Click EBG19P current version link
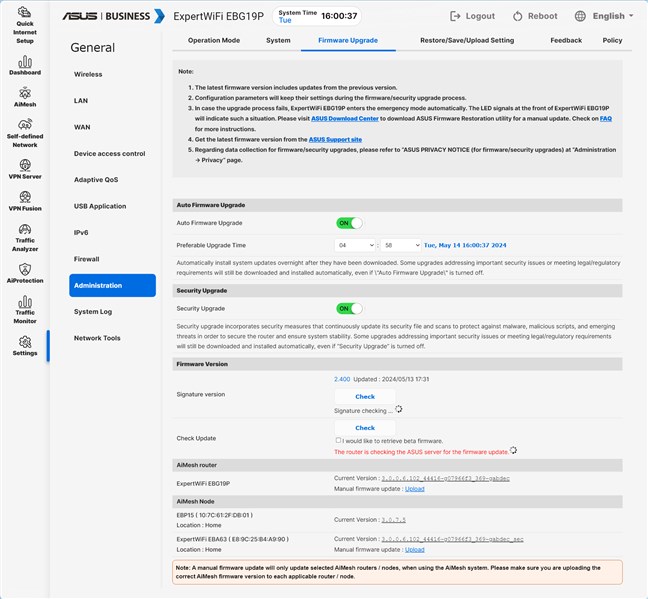This screenshot has height=599, width=648. 446,479
